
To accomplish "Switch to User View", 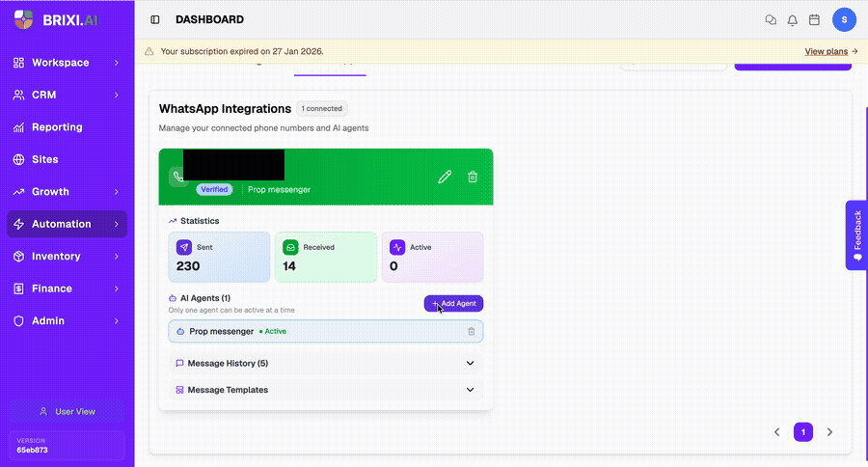I will tap(67, 412).
